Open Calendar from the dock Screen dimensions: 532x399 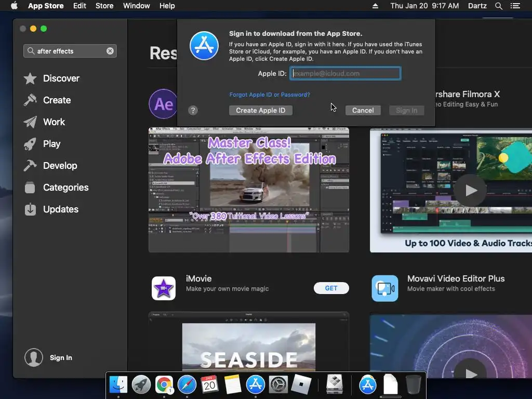(210, 384)
